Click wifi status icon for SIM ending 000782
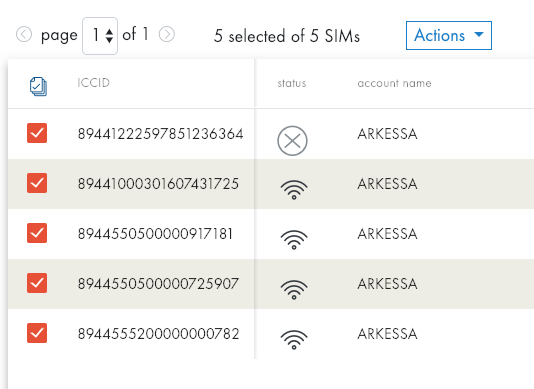The width and height of the screenshot is (534, 389). click(294, 340)
